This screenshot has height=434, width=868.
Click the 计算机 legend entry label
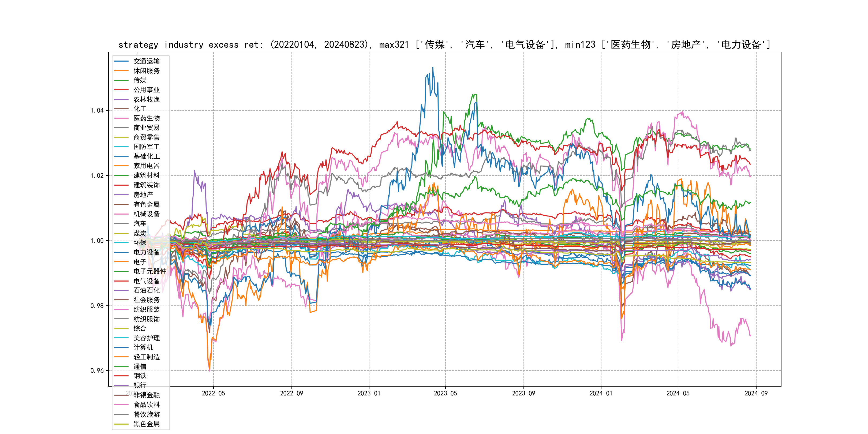(143, 347)
